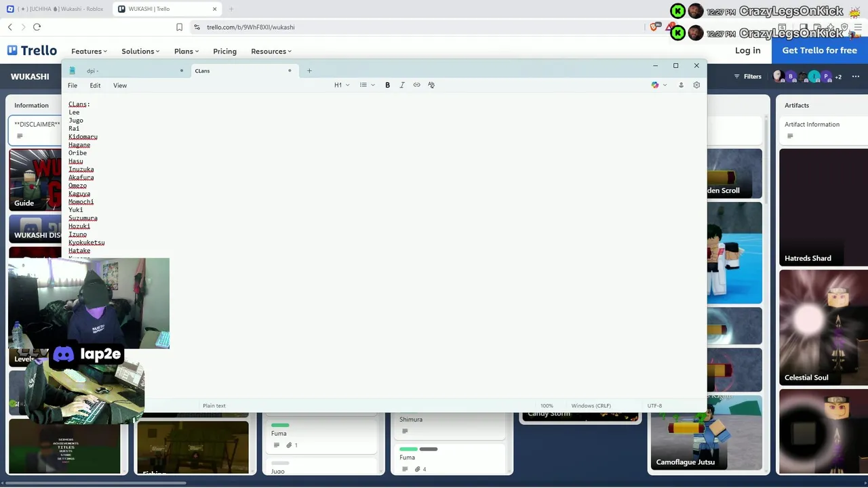Click Log in on Trello
The height and width of the screenshot is (488, 868).
click(748, 50)
